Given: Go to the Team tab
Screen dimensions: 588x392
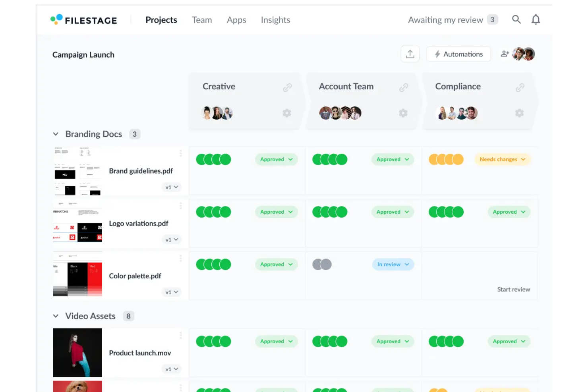Looking at the screenshot, I should [x=202, y=20].
